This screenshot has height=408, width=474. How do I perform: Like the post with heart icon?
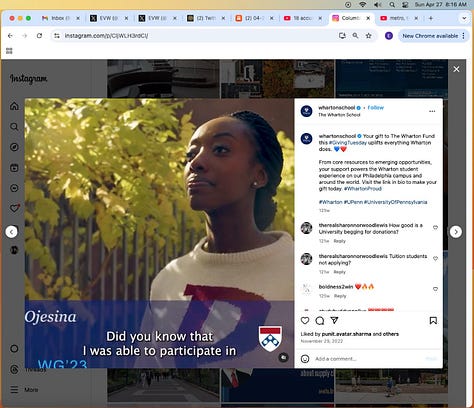[x=305, y=320]
